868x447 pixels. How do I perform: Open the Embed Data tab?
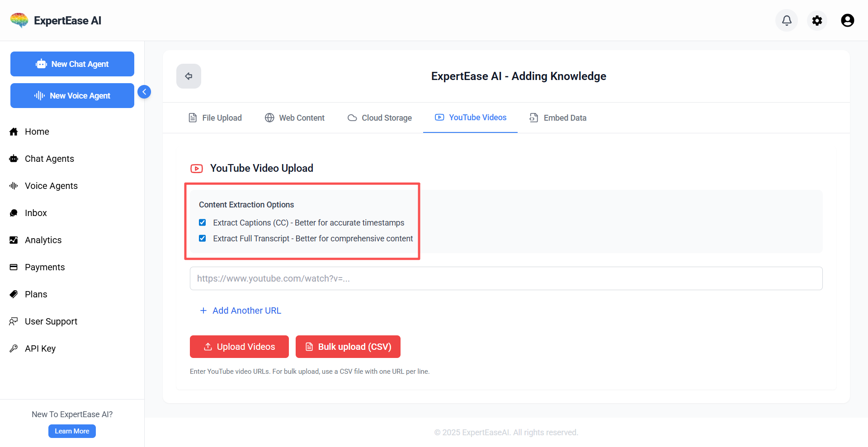(558, 118)
